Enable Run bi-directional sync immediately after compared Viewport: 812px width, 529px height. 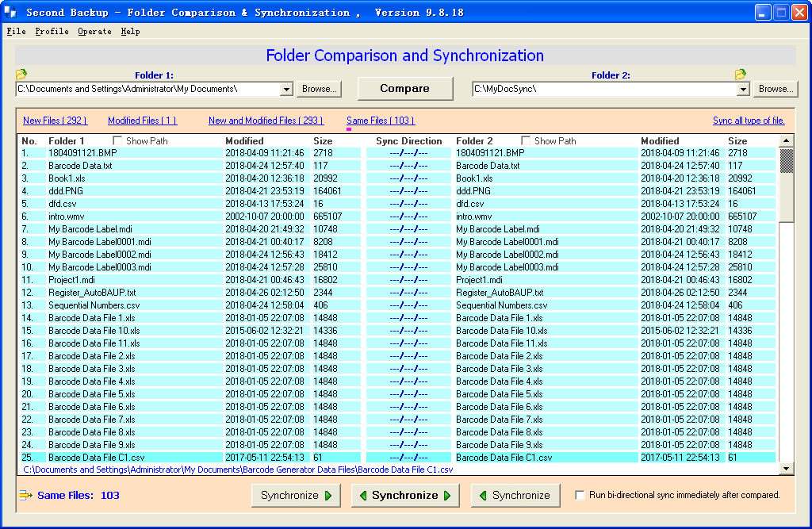tap(580, 496)
